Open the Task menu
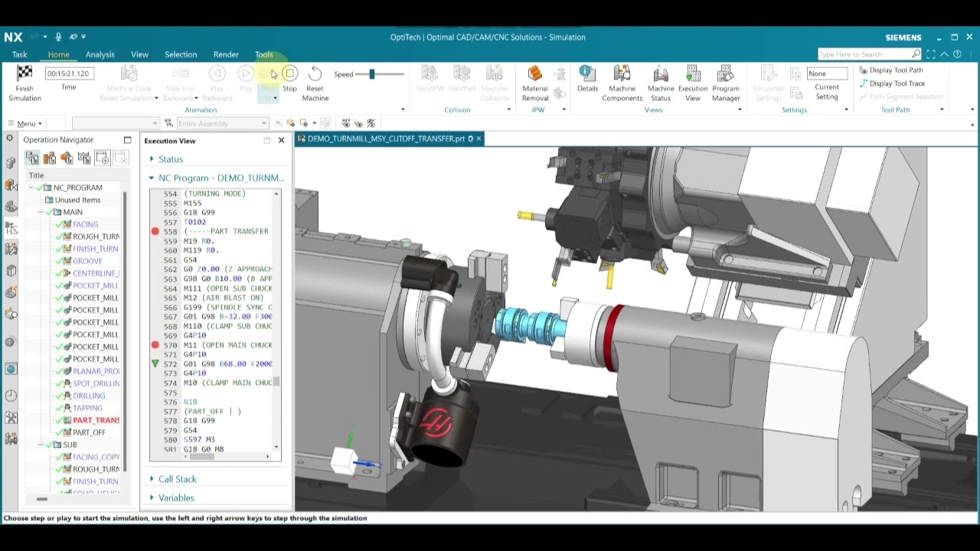The height and width of the screenshot is (551, 980). pos(19,54)
